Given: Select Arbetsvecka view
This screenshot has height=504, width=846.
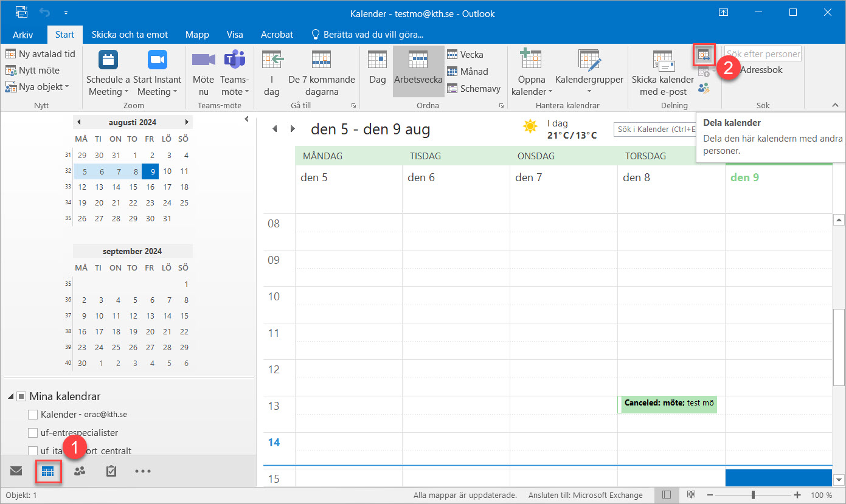Looking at the screenshot, I should click(x=418, y=72).
